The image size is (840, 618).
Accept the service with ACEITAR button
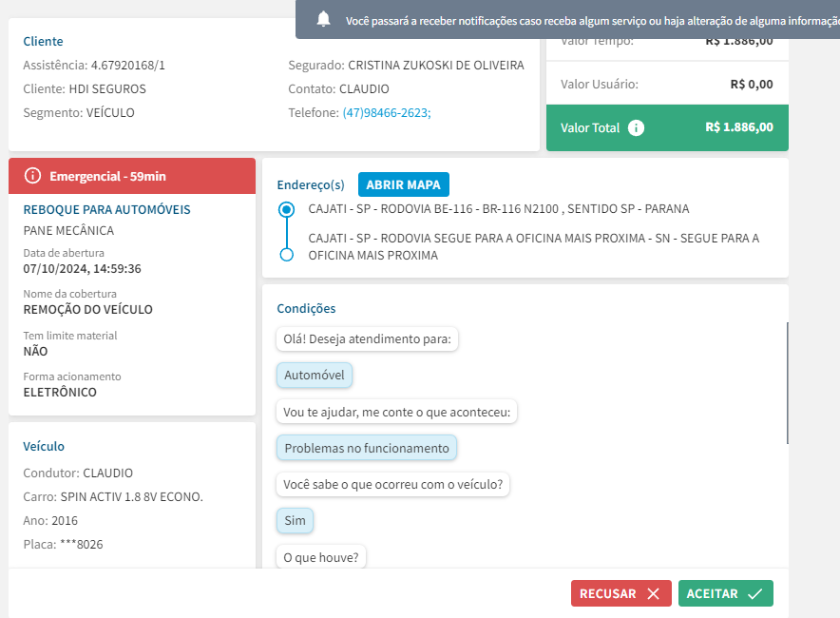pyautogui.click(x=725, y=593)
